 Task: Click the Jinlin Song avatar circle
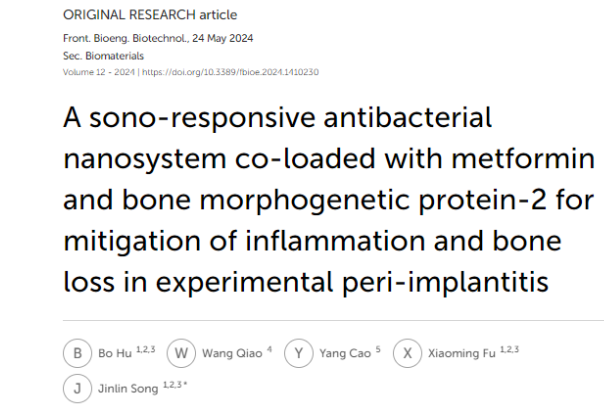77,388
